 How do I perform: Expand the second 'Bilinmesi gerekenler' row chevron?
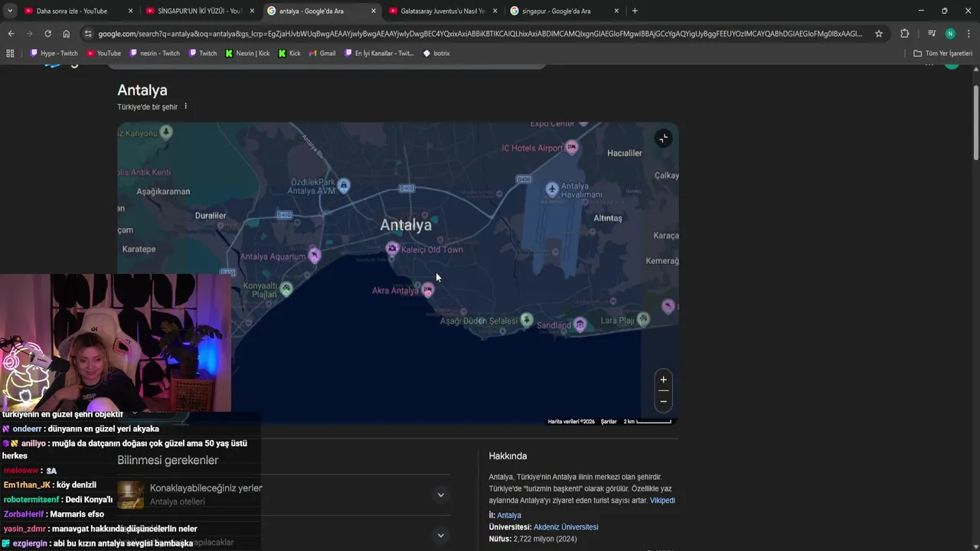click(440, 536)
